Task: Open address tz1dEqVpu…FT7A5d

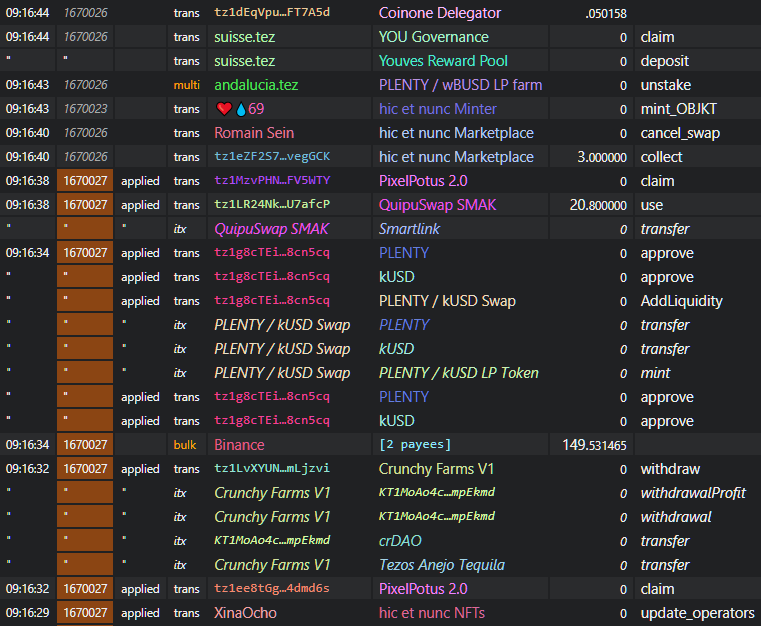Action: [x=272, y=12]
